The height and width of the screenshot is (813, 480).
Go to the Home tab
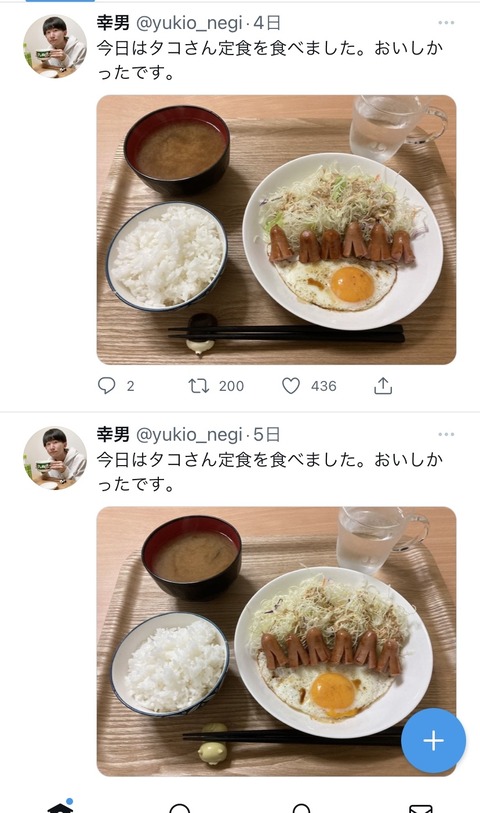60,807
